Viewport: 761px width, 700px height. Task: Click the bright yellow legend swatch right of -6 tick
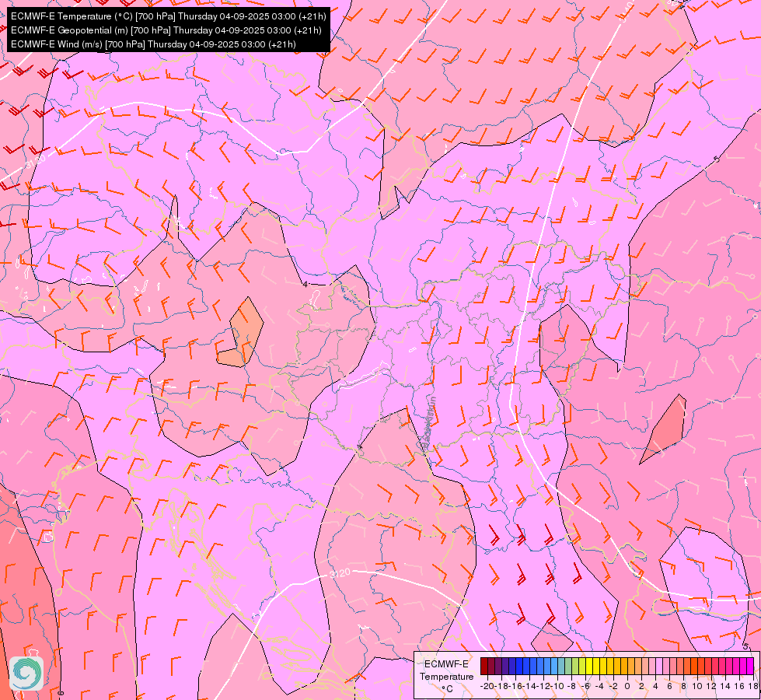(x=589, y=666)
